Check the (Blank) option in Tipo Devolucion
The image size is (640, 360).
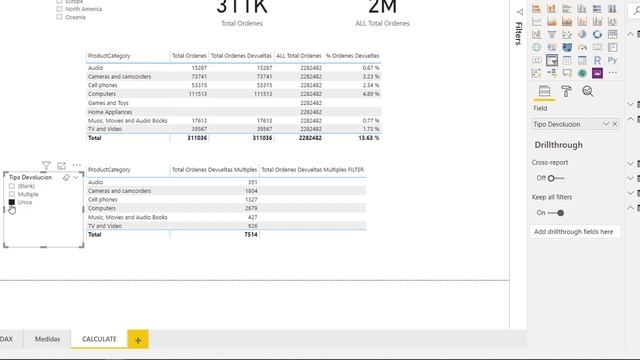[11, 186]
